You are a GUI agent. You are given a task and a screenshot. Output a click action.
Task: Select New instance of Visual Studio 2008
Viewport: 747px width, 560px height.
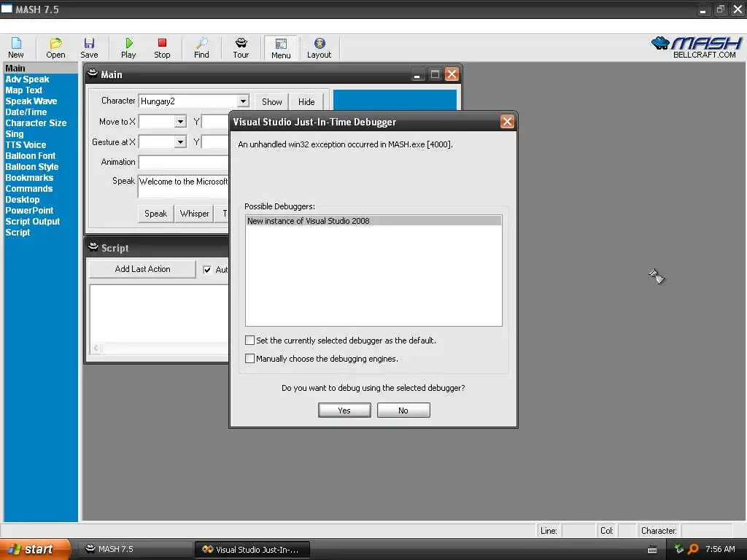coord(373,221)
